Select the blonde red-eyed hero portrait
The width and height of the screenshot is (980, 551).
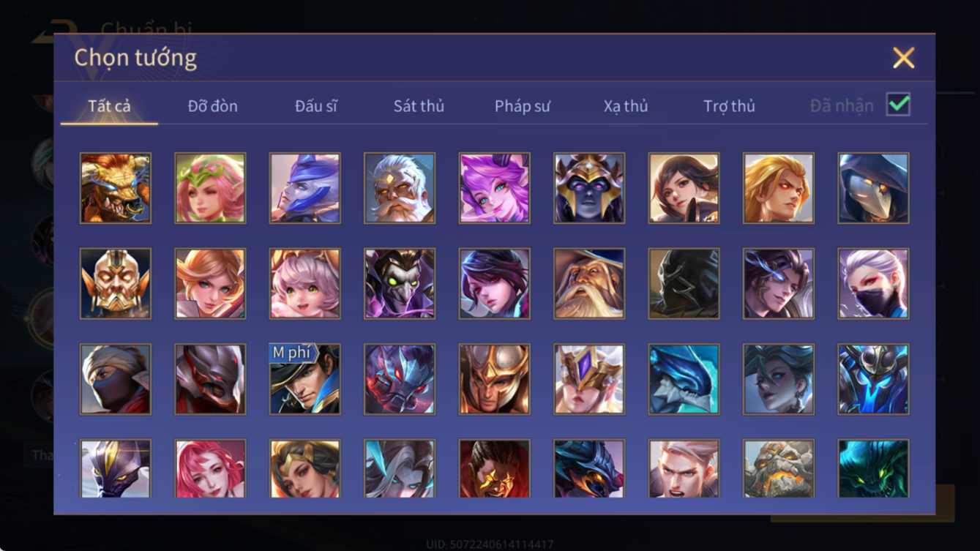(779, 188)
